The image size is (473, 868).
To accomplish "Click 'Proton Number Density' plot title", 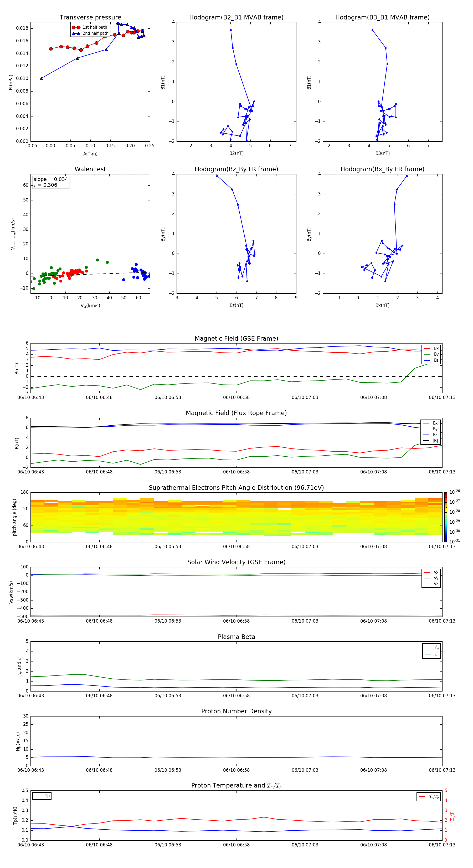I will 236,711.
